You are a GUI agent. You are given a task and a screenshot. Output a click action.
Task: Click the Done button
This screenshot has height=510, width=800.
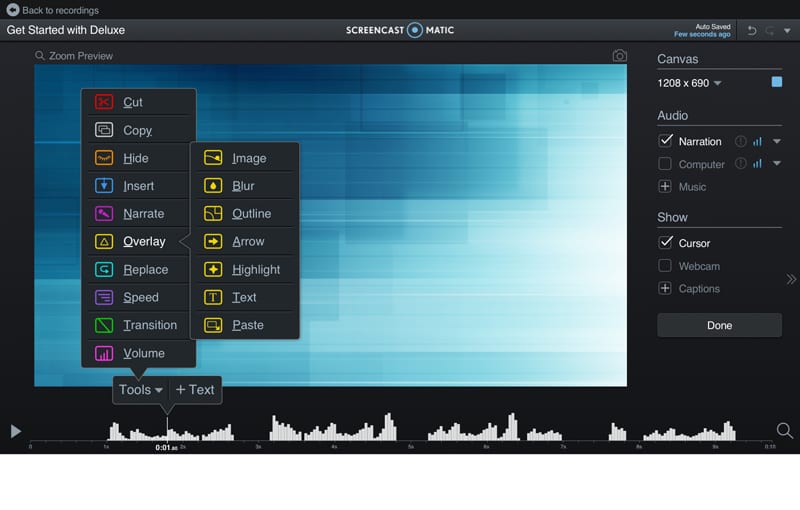click(719, 325)
